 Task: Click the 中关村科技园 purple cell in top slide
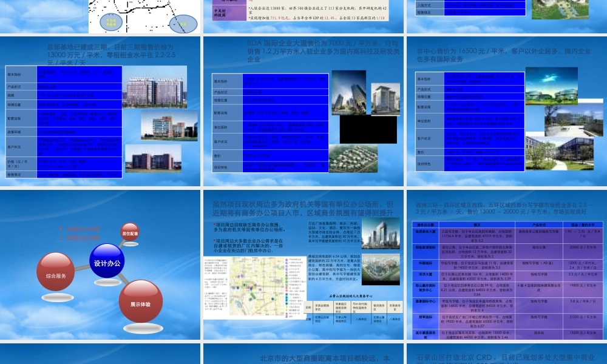[x=230, y=13]
